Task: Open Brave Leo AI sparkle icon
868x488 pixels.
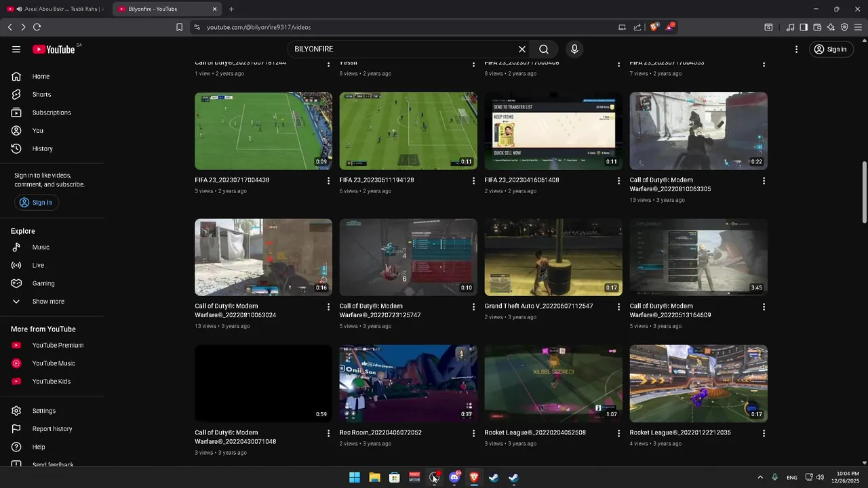Action: pyautogui.click(x=831, y=27)
